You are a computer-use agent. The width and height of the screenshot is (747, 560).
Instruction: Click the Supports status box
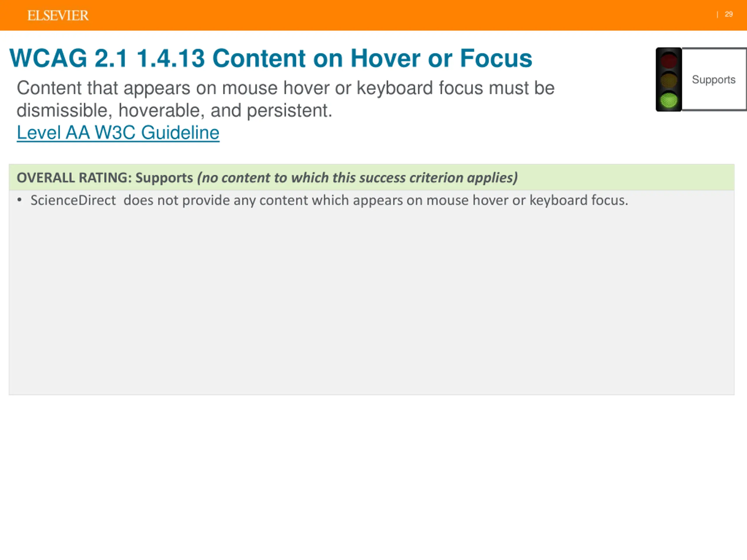tap(714, 79)
